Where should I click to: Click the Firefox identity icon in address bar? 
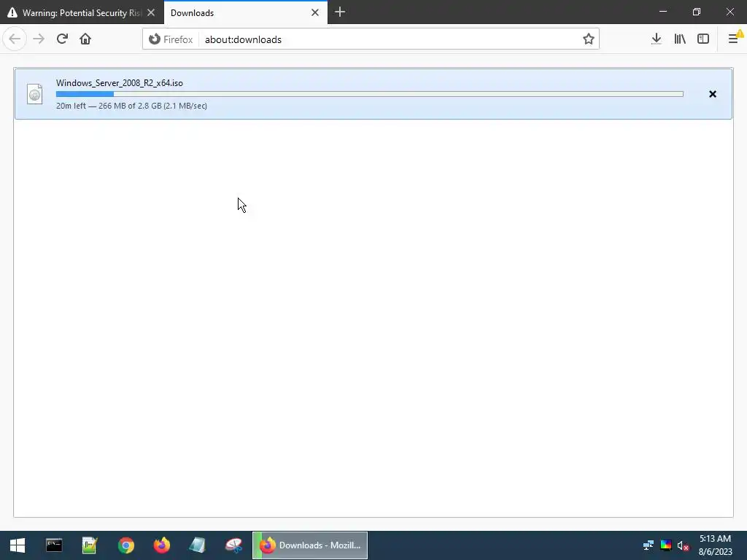tap(155, 39)
